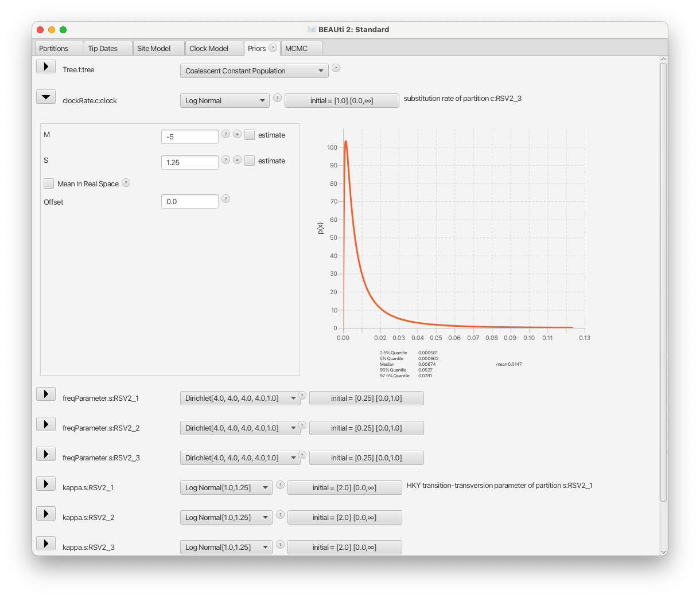Click help icon next to Tree prior dropdown
The width and height of the screenshot is (700, 598).
[x=336, y=68]
